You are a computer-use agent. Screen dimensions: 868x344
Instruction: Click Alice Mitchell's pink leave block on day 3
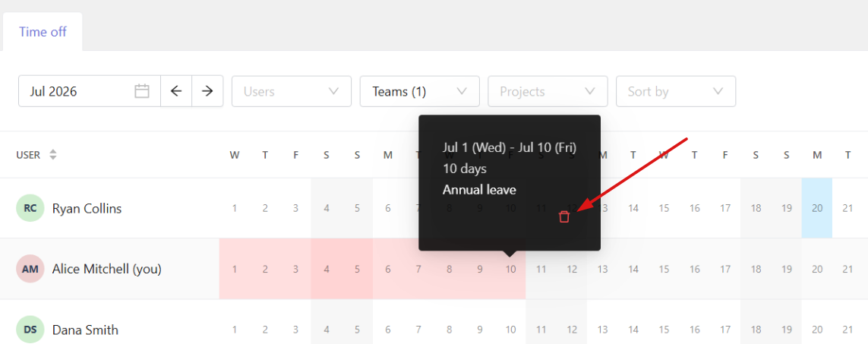(x=295, y=270)
